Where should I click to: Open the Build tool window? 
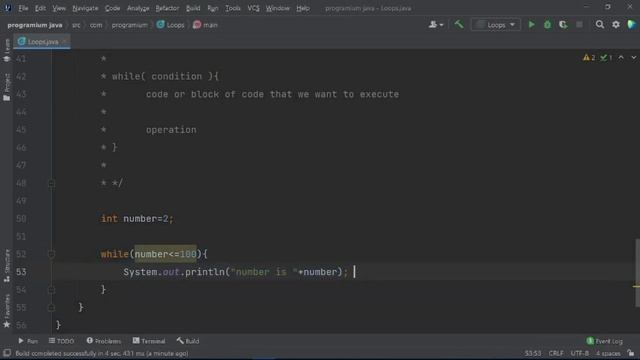click(x=188, y=341)
